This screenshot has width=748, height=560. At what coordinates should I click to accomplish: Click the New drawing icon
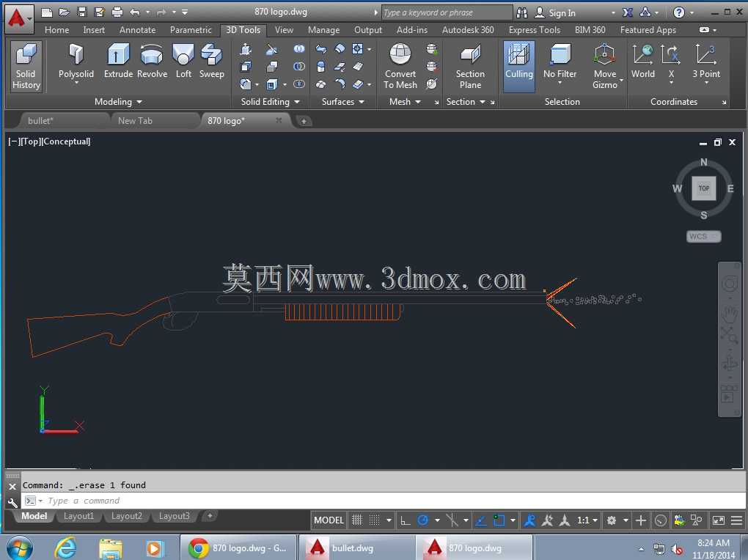click(46, 12)
